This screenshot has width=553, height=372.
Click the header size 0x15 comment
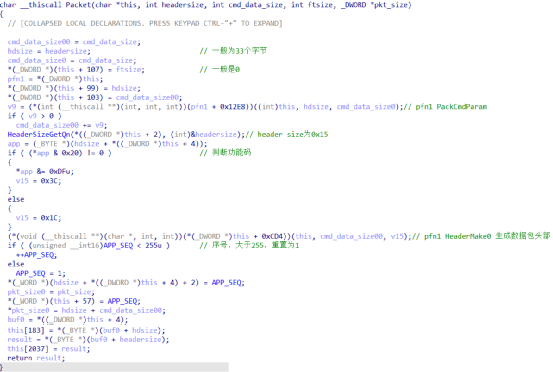coord(287,134)
